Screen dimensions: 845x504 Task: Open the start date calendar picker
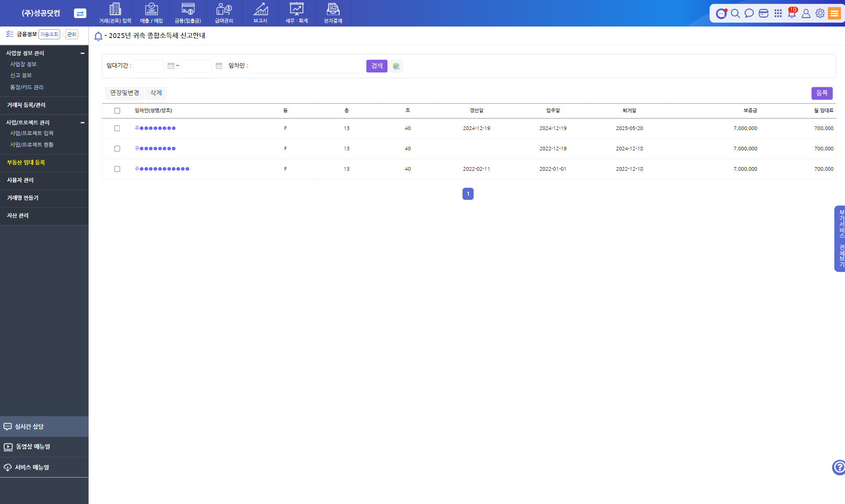[171, 66]
